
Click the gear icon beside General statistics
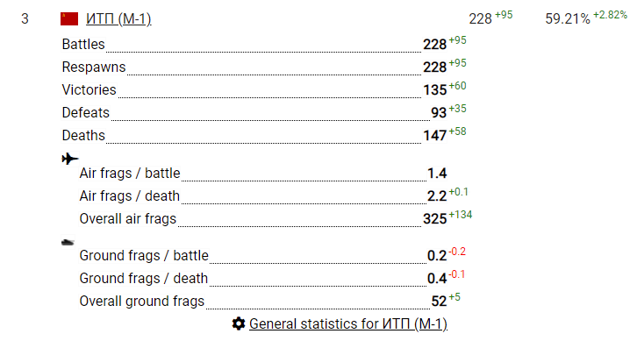239,323
